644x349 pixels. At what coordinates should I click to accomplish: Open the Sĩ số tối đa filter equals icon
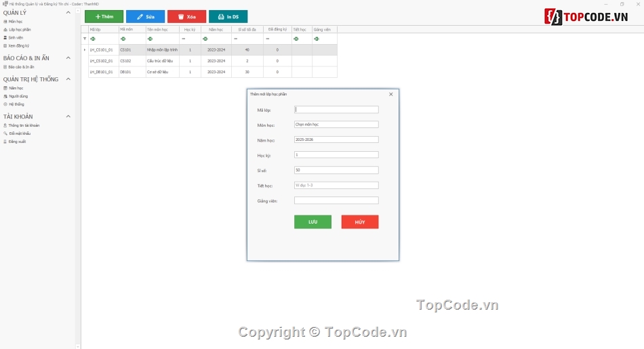pos(236,39)
